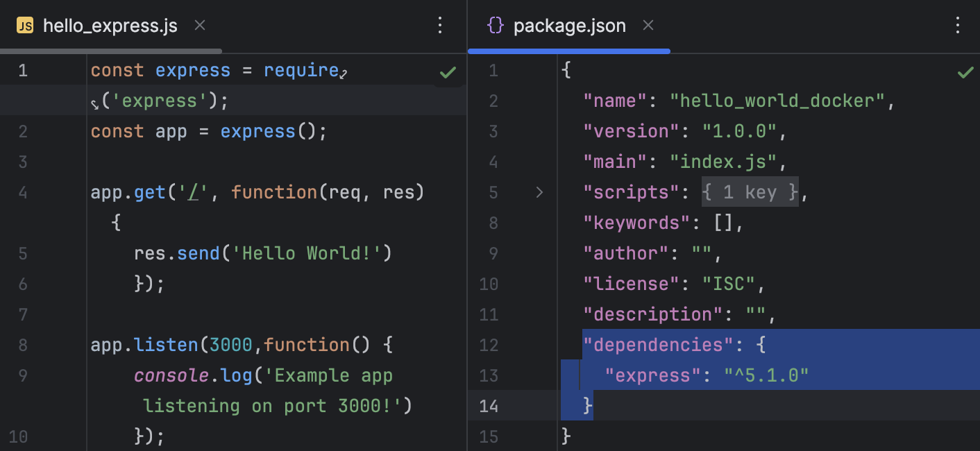Unfold the { 1 key } placeholder
980x451 pixels.
[750, 192]
